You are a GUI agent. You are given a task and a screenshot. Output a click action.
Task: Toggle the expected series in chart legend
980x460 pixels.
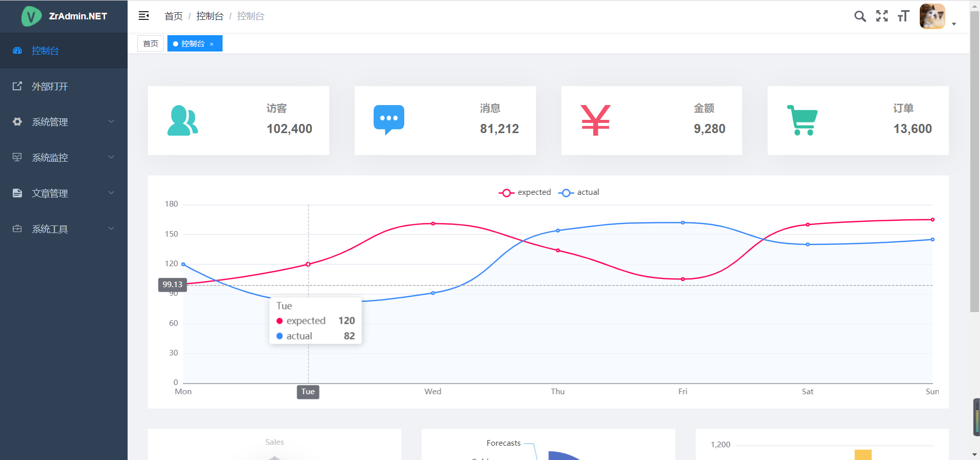525,192
